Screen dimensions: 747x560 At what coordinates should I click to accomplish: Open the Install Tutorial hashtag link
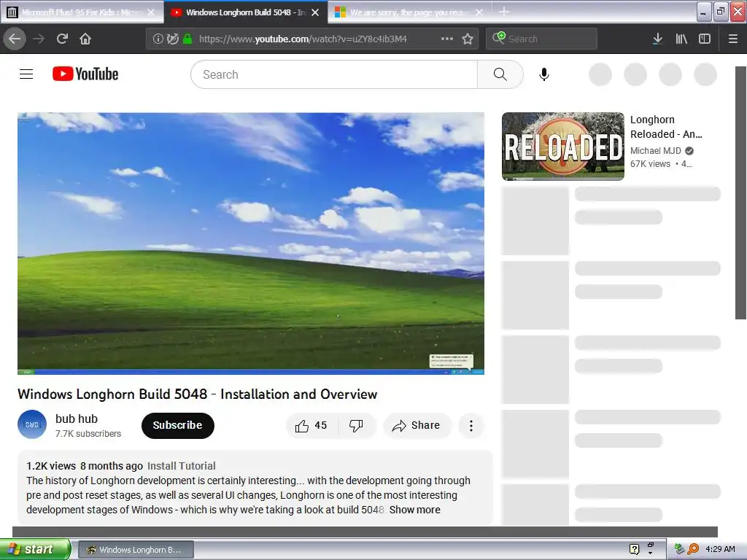182,466
